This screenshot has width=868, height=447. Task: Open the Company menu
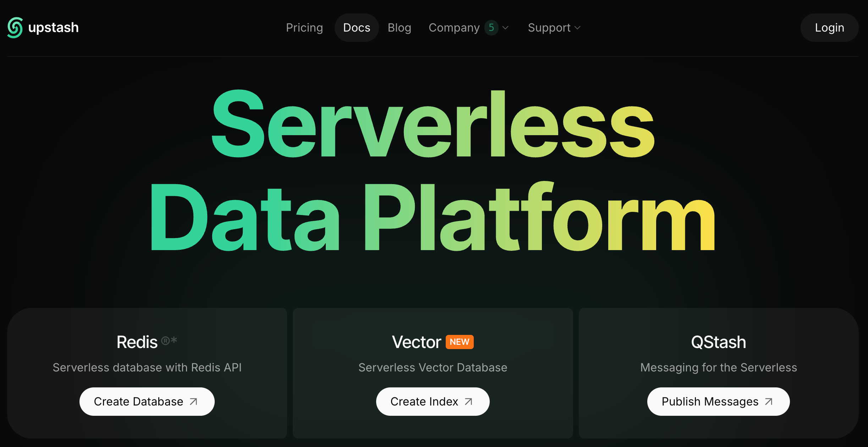click(x=454, y=28)
